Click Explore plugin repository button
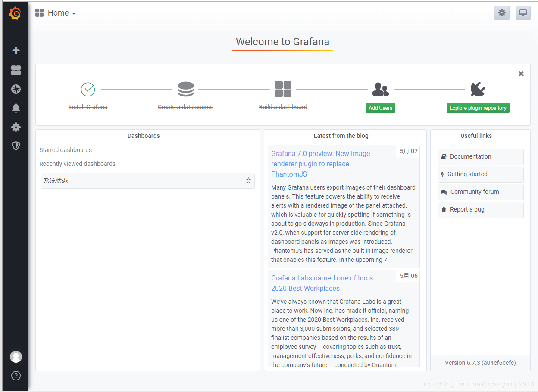The image size is (538, 392). (x=478, y=108)
